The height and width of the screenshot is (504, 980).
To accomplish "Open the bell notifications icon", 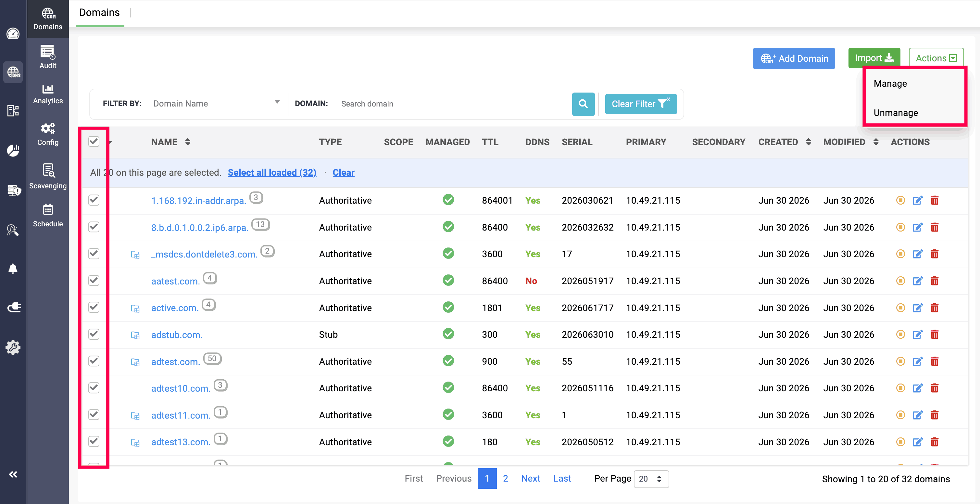I will pyautogui.click(x=13, y=269).
